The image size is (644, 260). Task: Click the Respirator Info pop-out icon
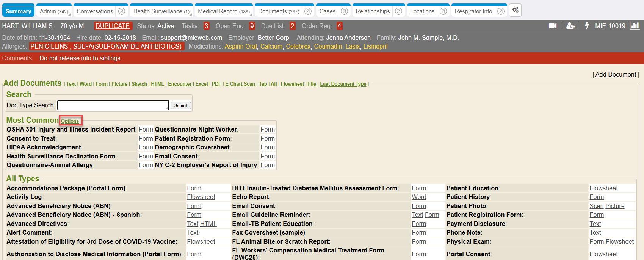(x=501, y=11)
